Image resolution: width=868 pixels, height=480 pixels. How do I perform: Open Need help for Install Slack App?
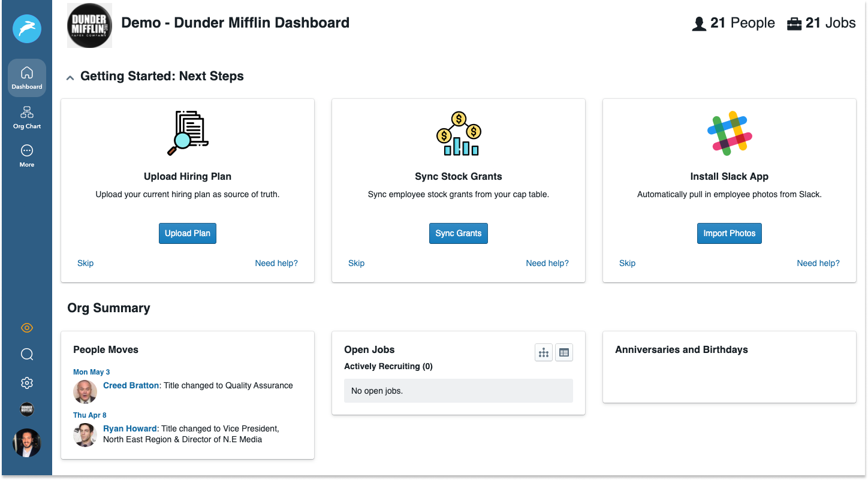coord(818,263)
